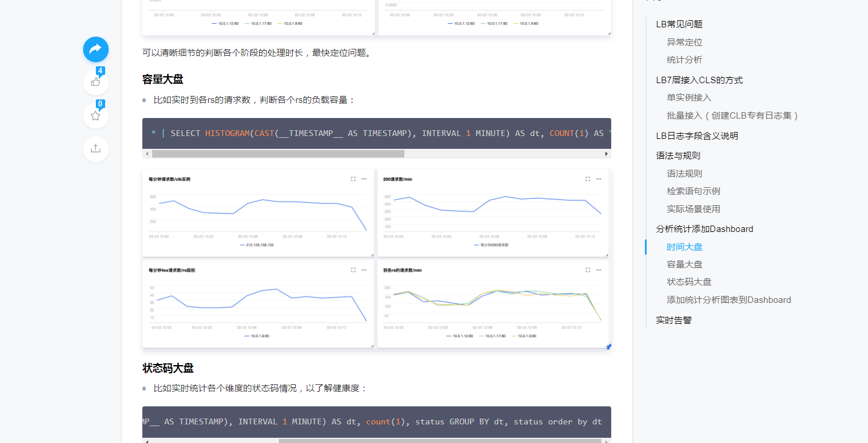The image size is (868, 443).
Task: Go to 分析统计添加Dashboard heading
Action: (x=705, y=229)
